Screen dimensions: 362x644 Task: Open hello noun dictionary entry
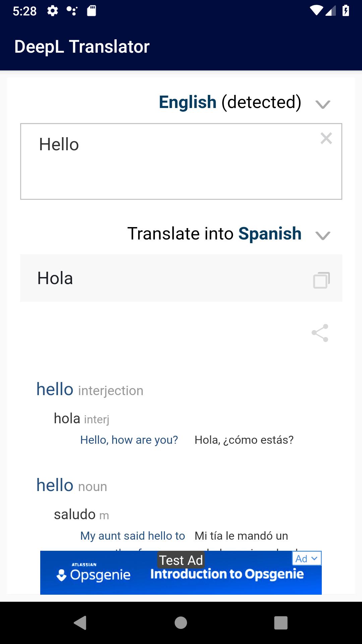72,485
